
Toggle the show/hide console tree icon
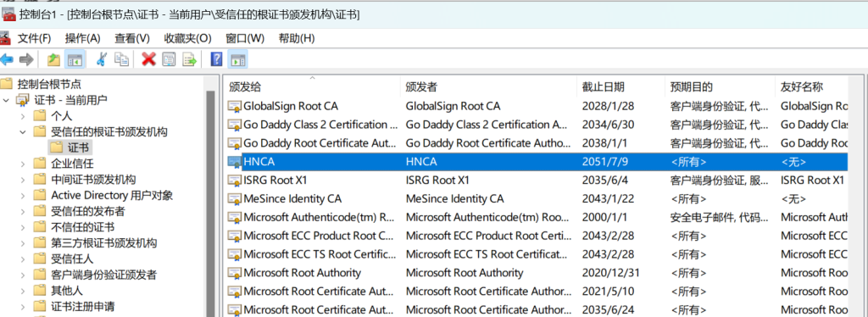75,59
